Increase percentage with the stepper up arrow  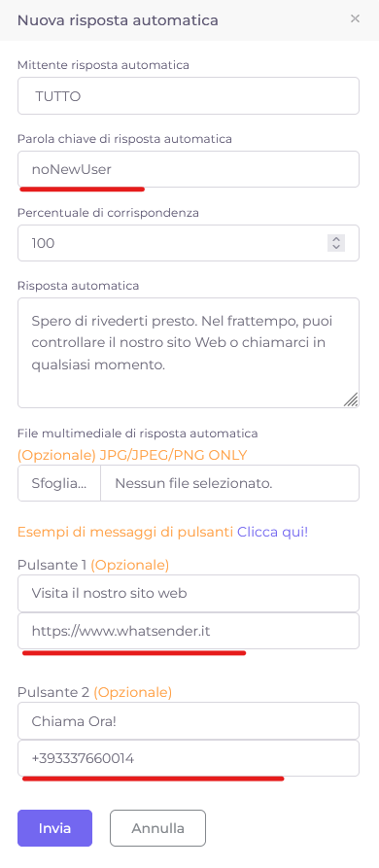pyautogui.click(x=336, y=239)
